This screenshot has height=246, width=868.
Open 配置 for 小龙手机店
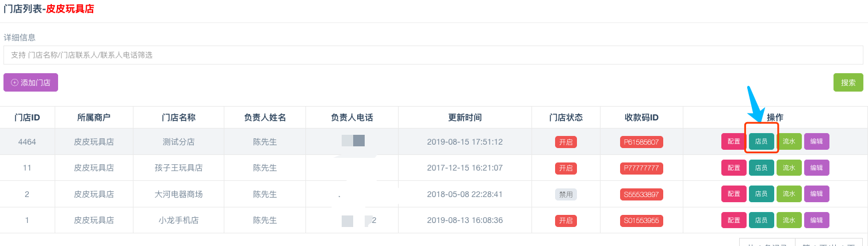(x=734, y=220)
